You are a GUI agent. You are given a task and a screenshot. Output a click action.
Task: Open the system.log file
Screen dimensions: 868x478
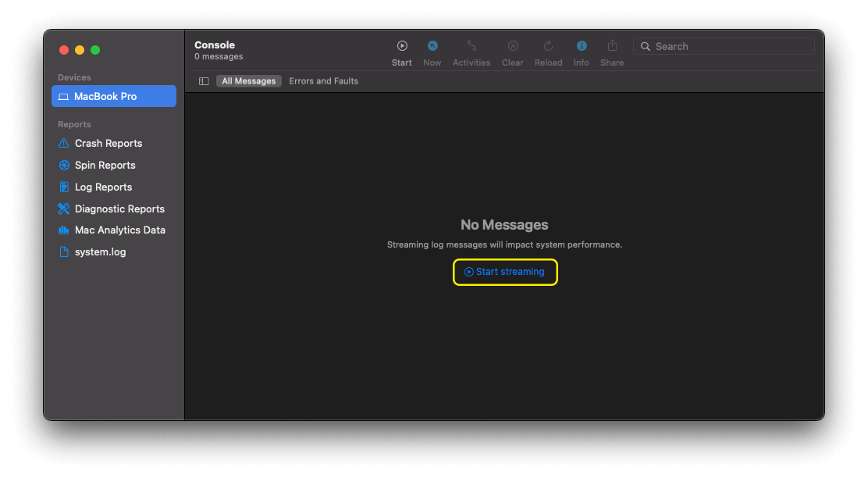click(x=100, y=252)
